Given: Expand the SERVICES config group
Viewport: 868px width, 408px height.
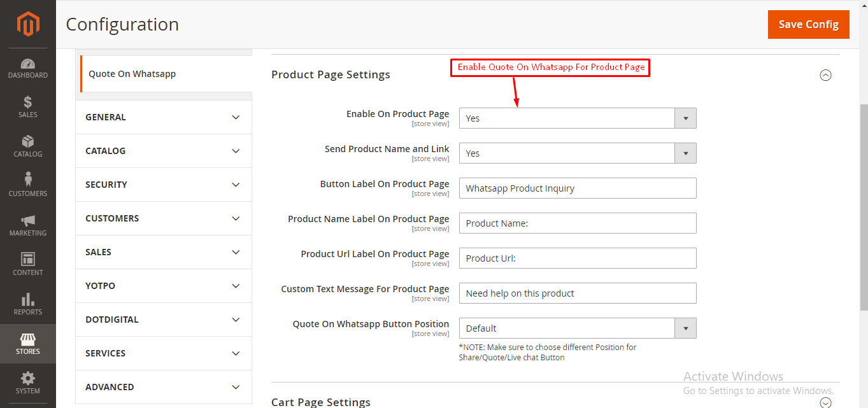Looking at the screenshot, I should (164, 353).
